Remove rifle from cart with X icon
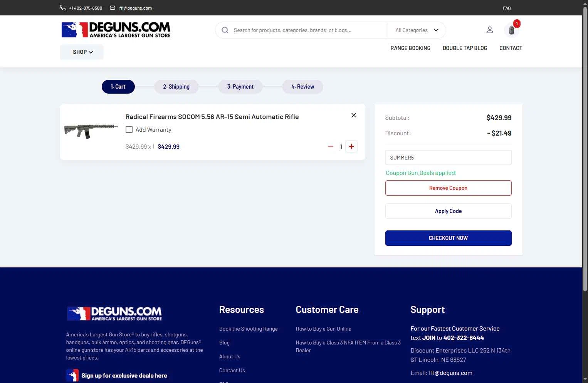 [354, 115]
